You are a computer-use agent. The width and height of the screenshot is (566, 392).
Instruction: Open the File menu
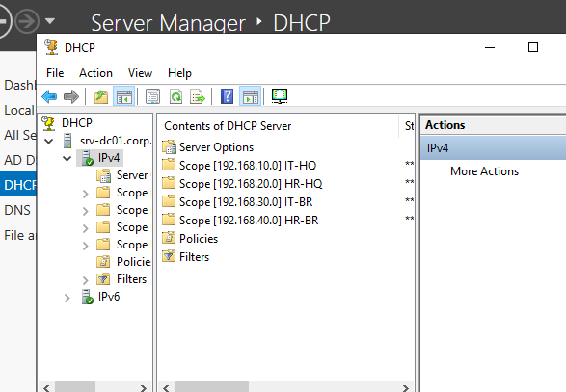[55, 73]
